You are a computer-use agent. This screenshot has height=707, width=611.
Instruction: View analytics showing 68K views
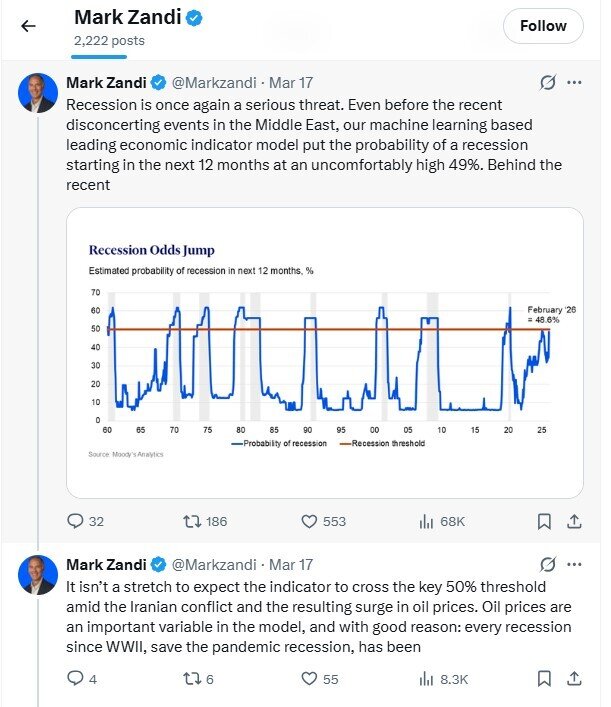click(442, 522)
